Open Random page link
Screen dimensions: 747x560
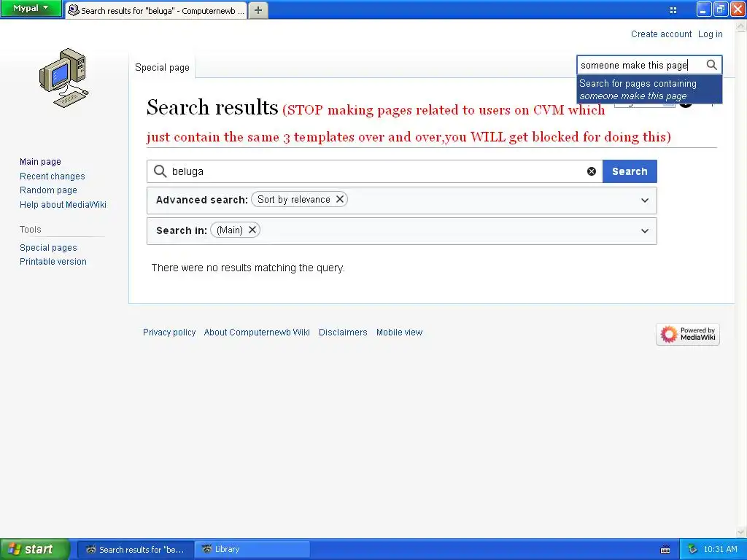[48, 190]
